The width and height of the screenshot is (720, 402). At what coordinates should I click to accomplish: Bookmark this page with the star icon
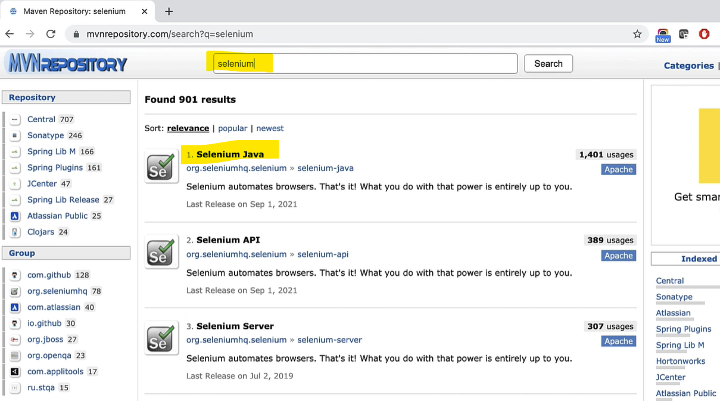[637, 34]
